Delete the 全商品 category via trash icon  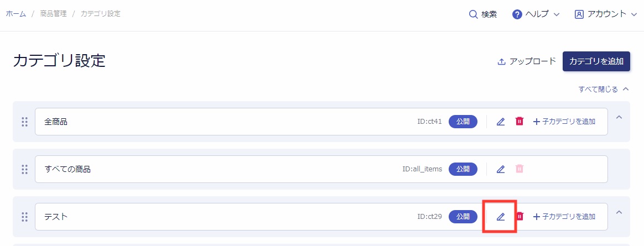click(520, 121)
